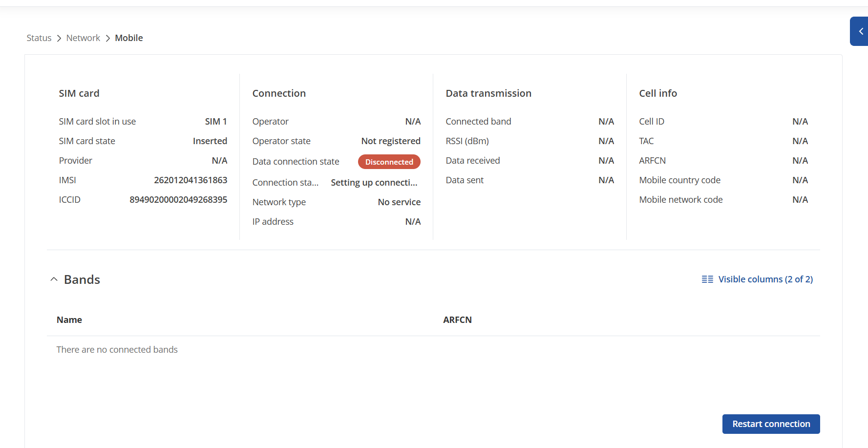Click the SIM card slot in use label
Viewport: 868px width, 448px height.
point(97,122)
